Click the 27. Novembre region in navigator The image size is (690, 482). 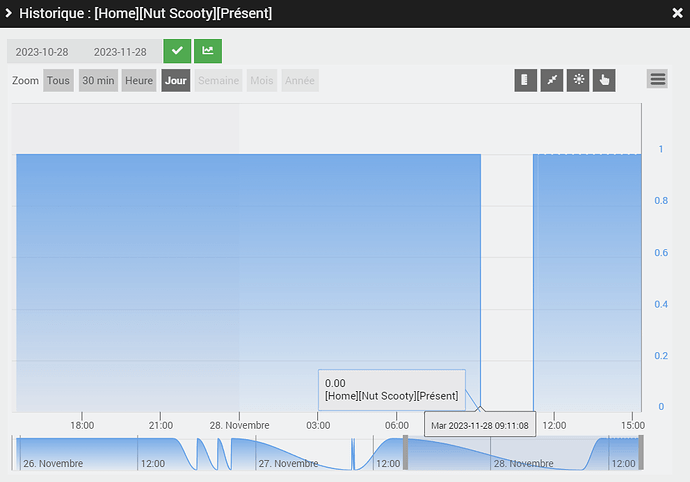288,464
